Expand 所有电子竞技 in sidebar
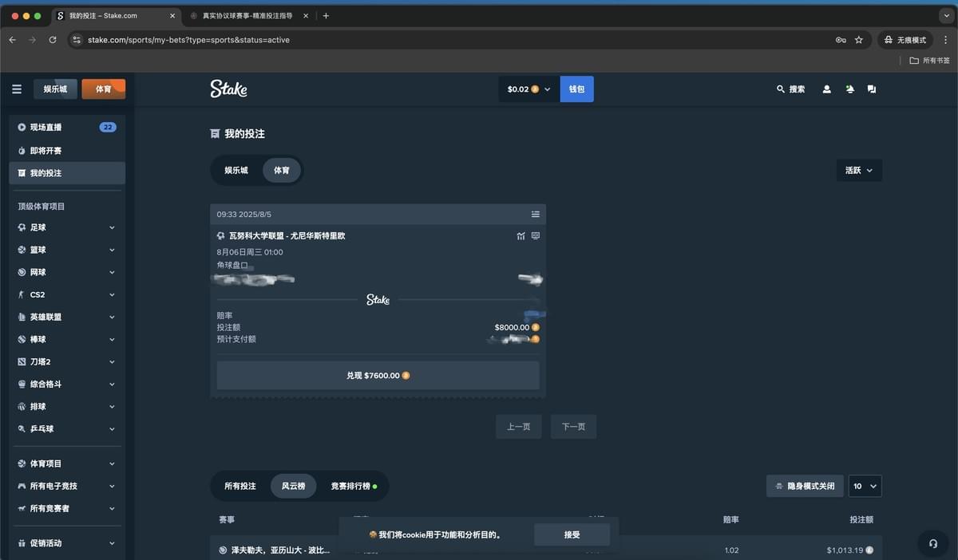Screen dimensions: 958x560 coord(67,486)
